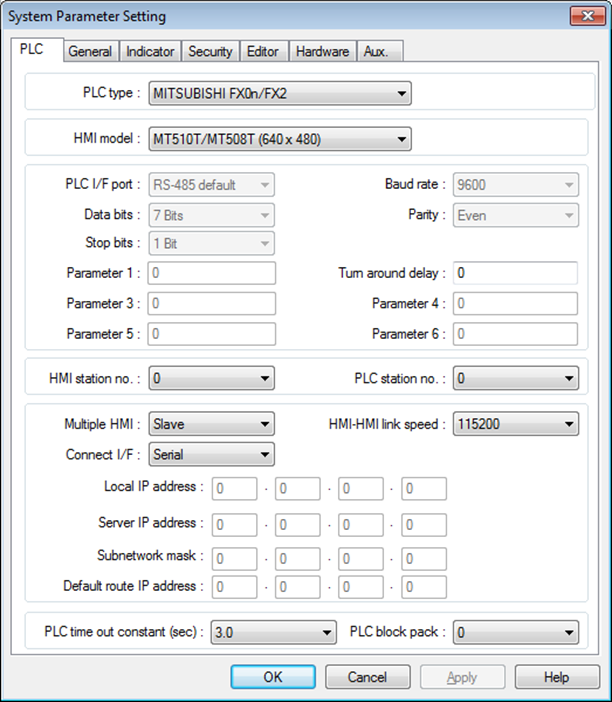Open the Indicator tab

(150, 51)
